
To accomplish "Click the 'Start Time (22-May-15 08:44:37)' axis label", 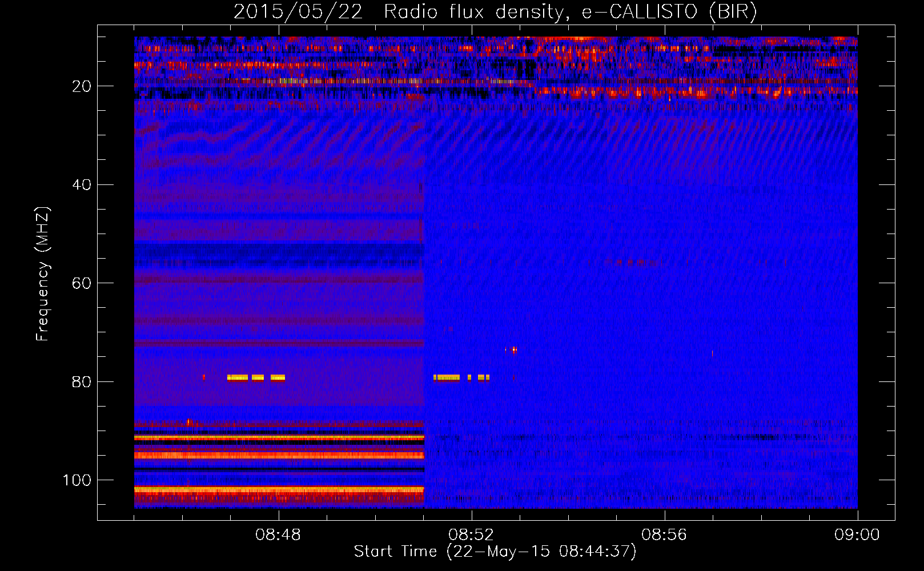I will click(495, 552).
